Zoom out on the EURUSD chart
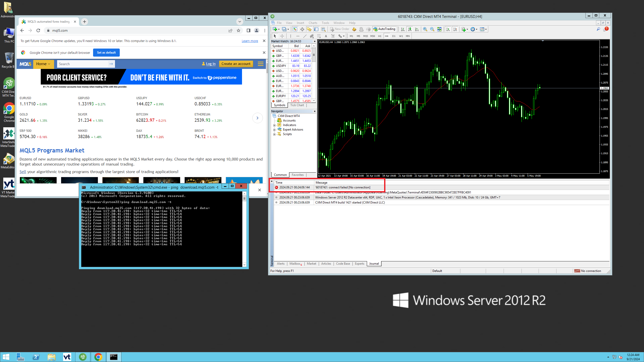Image resolution: width=644 pixels, height=362 pixels. 432,29
